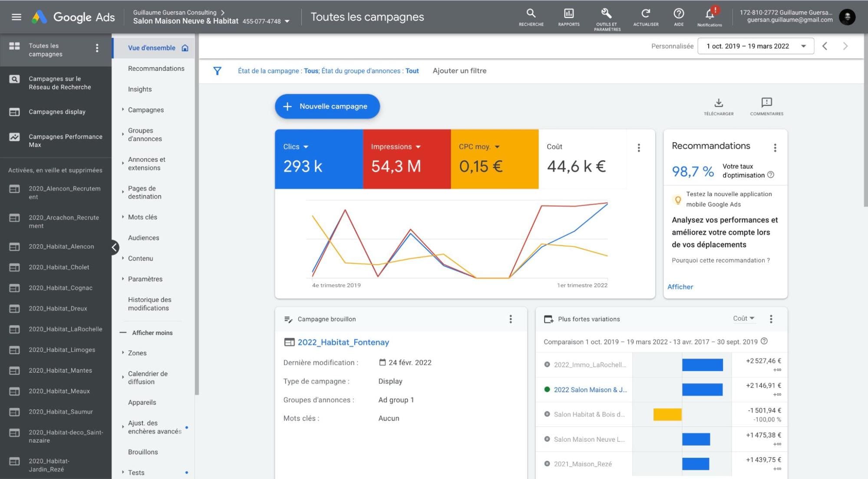Open the hamburger main menu
This screenshot has height=479, width=868.
pos(17,17)
